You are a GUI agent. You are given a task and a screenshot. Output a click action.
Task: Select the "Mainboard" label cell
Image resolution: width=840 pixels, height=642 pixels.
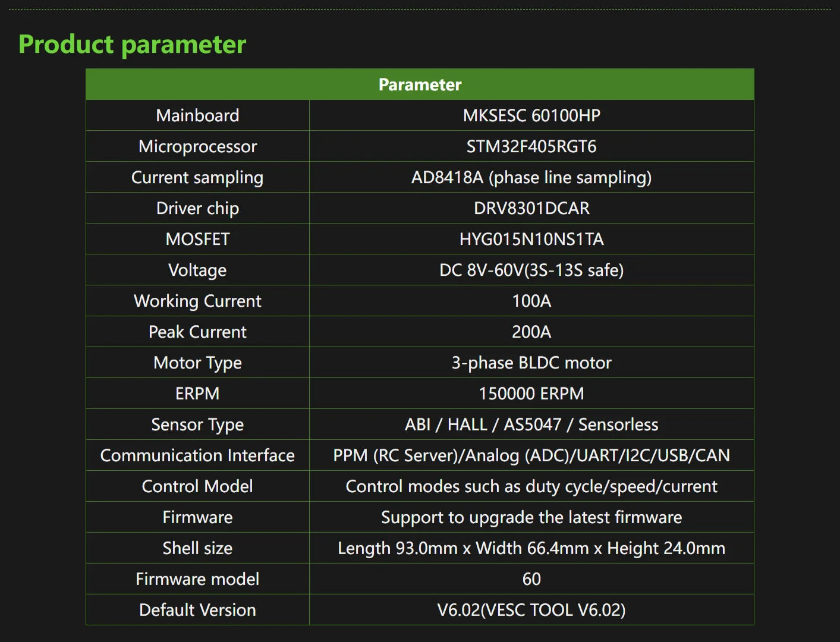coord(197,115)
